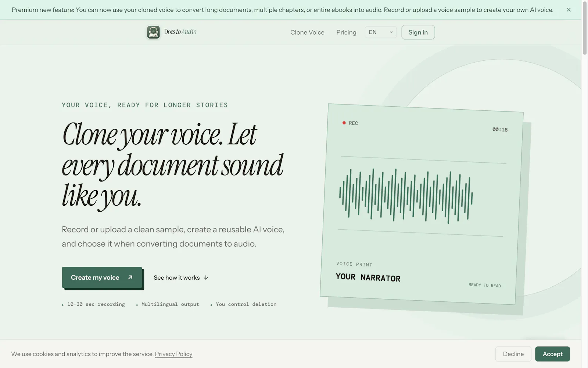588x368 pixels.
Task: Click the 00:18 timer text
Action: point(500,130)
